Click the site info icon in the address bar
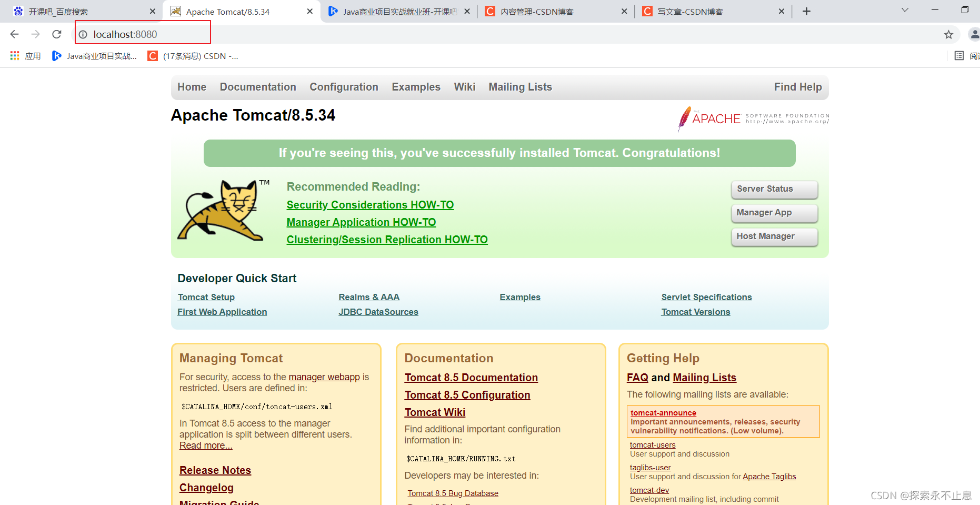980x505 pixels. 83,35
